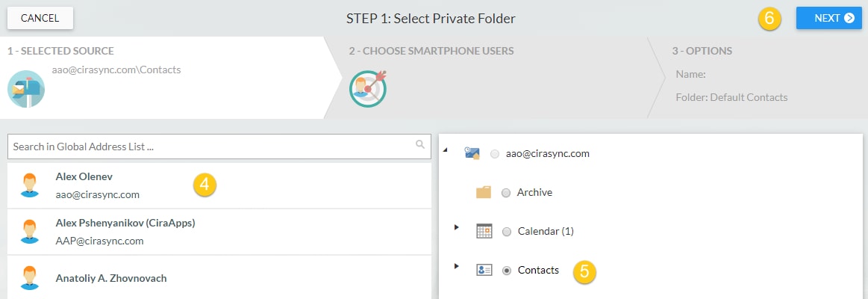
Task: Expand the Calendar (1) folder
Action: [457, 227]
